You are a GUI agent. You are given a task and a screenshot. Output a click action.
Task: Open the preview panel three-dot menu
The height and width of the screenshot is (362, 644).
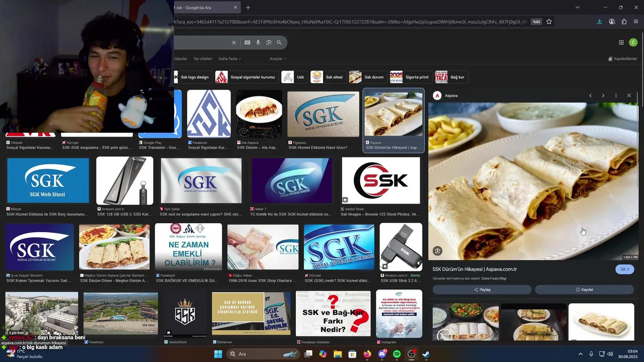[x=616, y=96]
